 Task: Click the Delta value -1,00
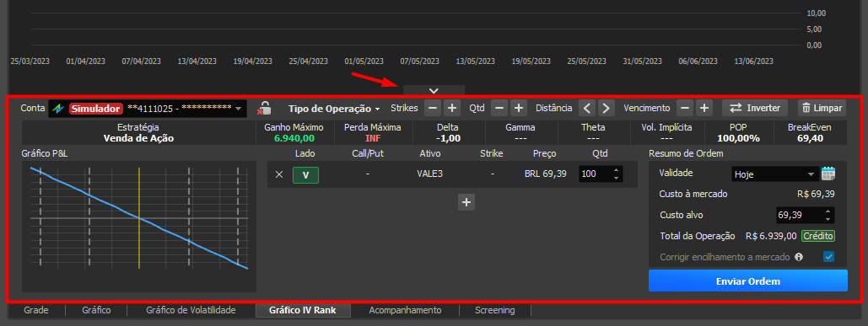point(448,138)
